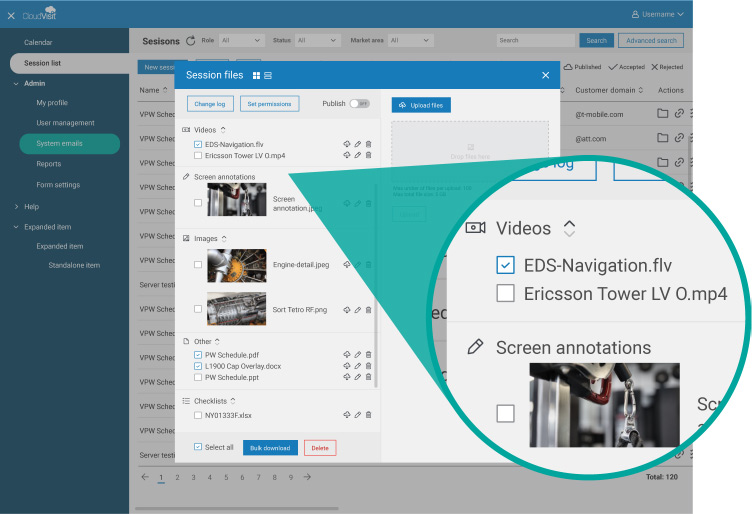This screenshot has width=752, height=514.
Task: Toggle the Publish switch on
Action: tap(359, 104)
